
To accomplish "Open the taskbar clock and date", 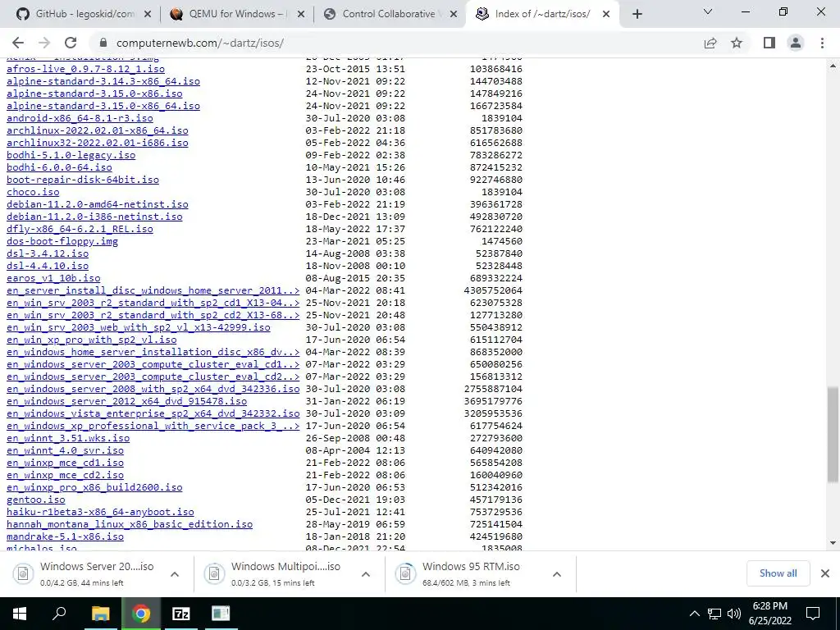I will [769, 614].
